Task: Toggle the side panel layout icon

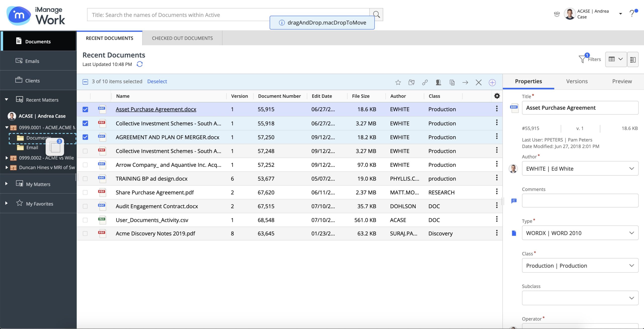Action: pyautogui.click(x=633, y=59)
